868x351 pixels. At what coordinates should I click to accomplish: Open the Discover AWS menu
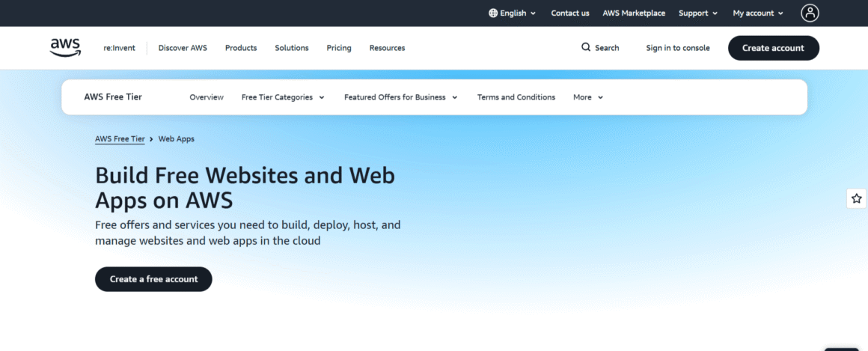[183, 48]
